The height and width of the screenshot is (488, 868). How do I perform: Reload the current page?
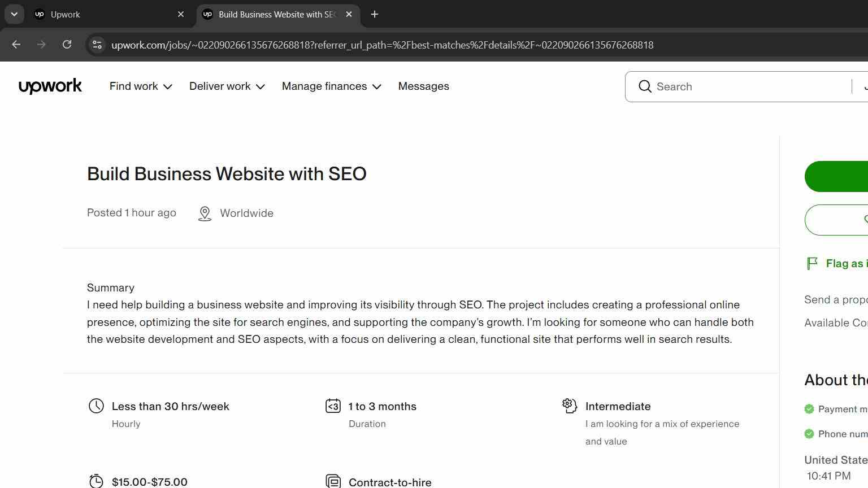(67, 45)
